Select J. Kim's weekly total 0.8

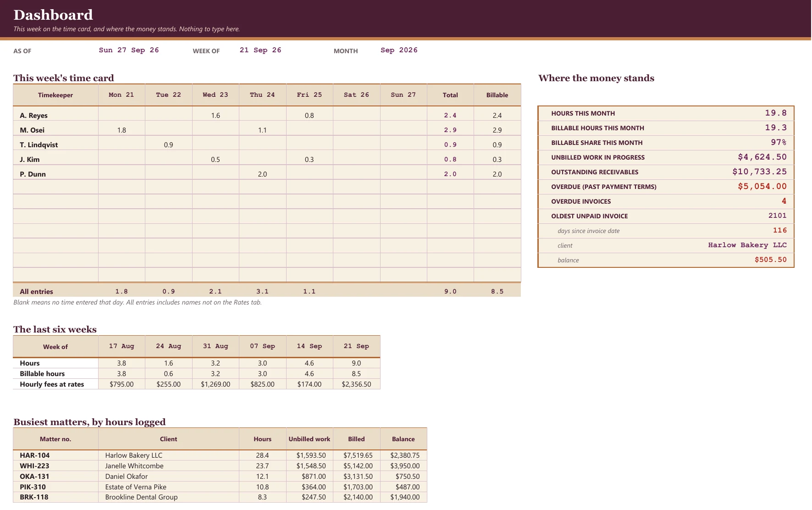(450, 160)
